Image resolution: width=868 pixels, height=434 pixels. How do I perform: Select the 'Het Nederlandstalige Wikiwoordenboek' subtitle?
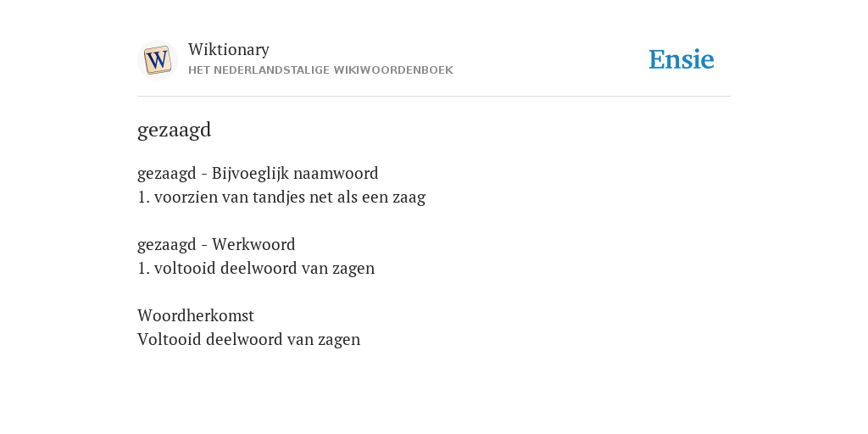coord(320,70)
